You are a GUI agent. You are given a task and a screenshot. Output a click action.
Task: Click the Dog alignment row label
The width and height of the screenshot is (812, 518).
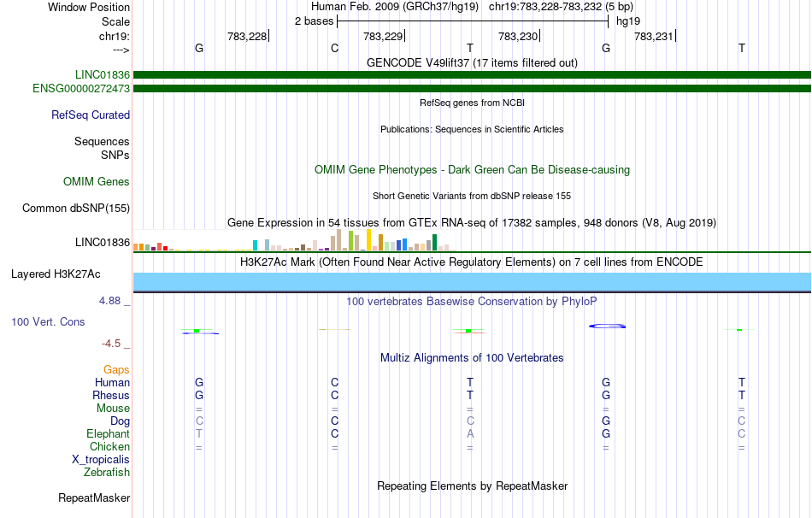(121, 421)
